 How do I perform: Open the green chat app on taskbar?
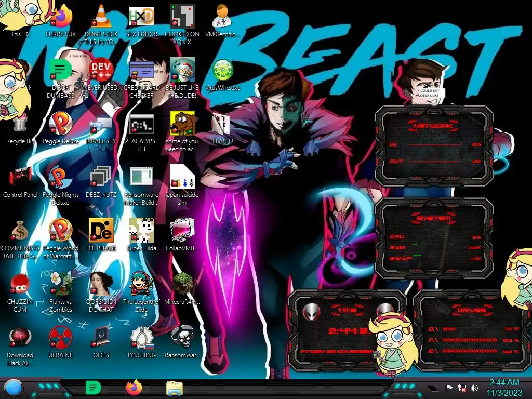[93, 388]
